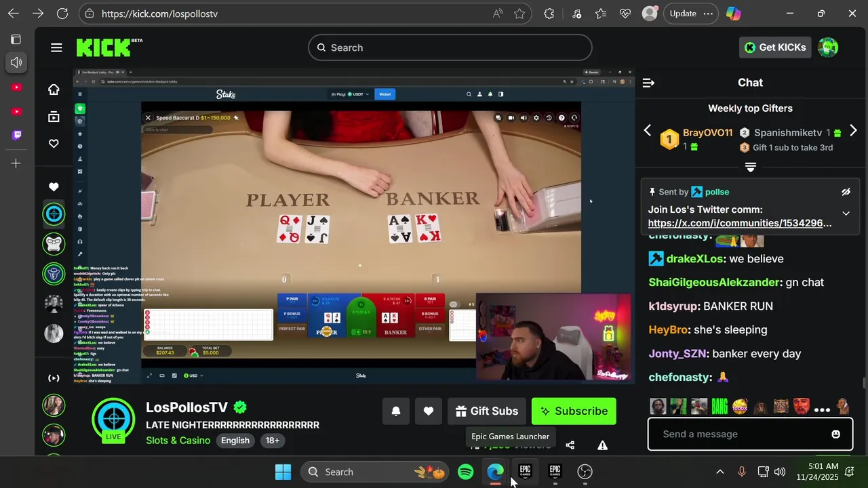Click the browser address bar URL
The image size is (868, 488).
159,14
